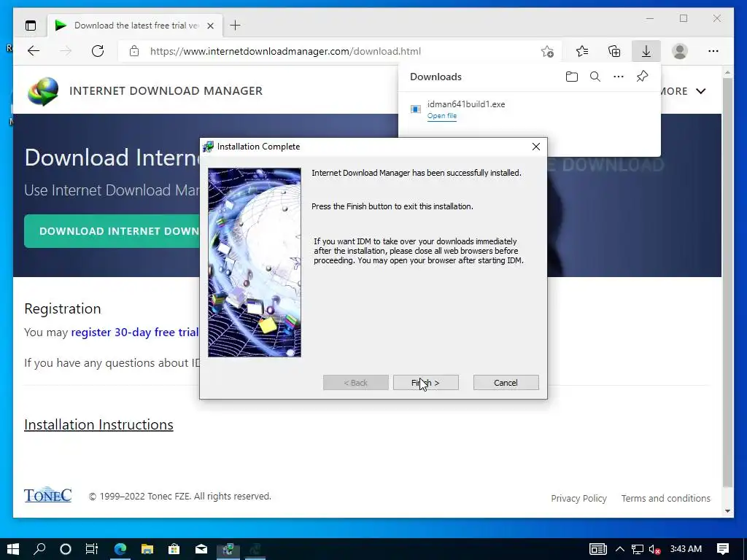Switch to Microsoft Edge on taskbar
This screenshot has width=747, height=560.
coord(120,549)
